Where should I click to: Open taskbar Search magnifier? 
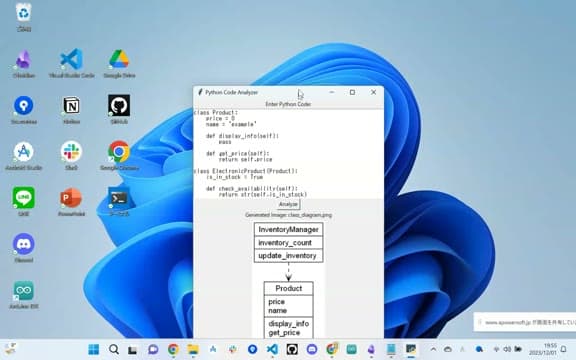point(114,349)
